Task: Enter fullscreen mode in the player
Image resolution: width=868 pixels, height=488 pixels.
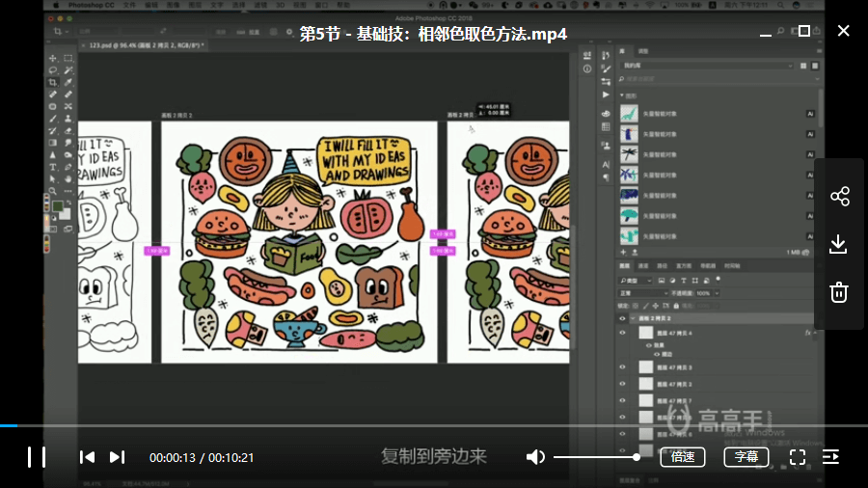Action: [x=798, y=457]
